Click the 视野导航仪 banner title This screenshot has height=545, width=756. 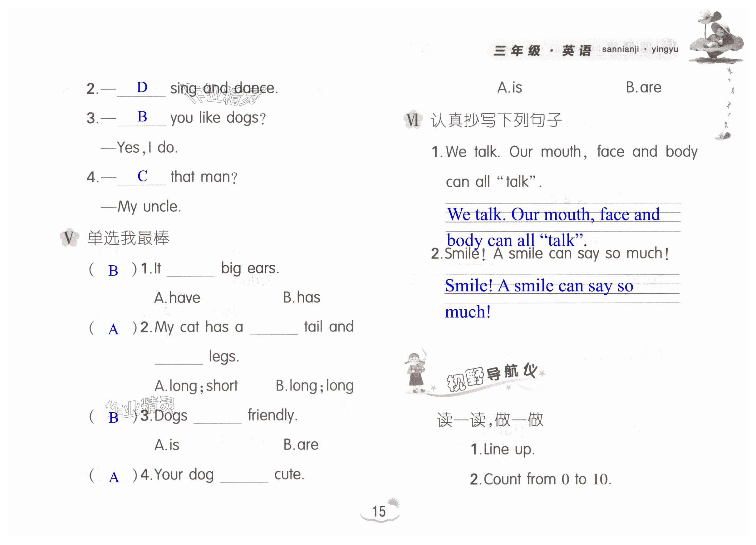pyautogui.click(x=492, y=377)
